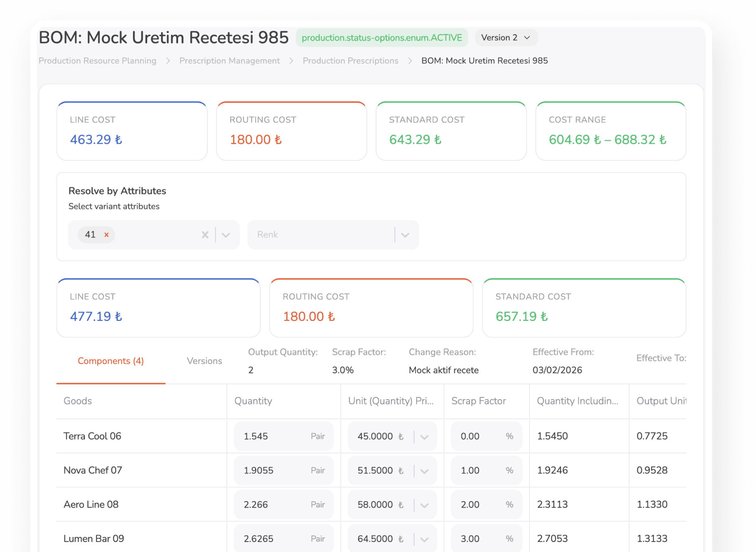Click the Effective To label
Viewport: 756px width, 552px height.
661,358
